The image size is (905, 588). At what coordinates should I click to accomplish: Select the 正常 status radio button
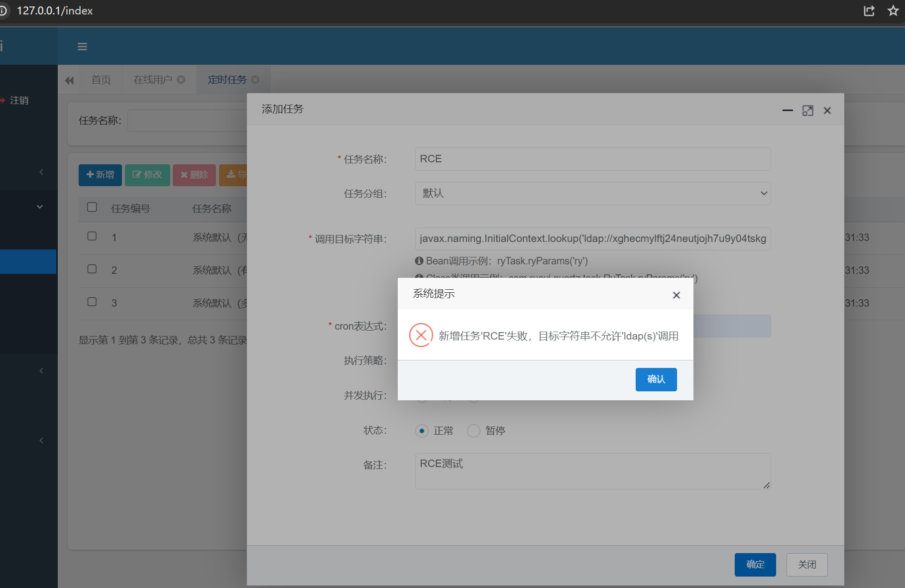422,431
